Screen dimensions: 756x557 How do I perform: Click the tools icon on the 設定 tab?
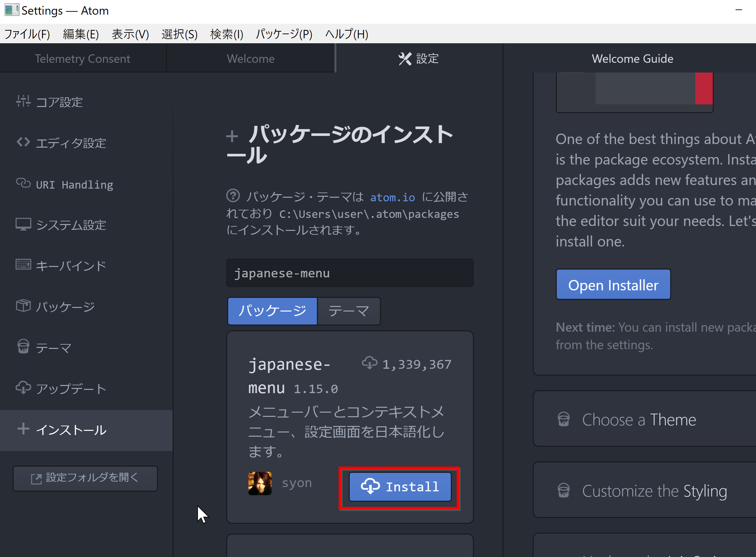coord(405,59)
